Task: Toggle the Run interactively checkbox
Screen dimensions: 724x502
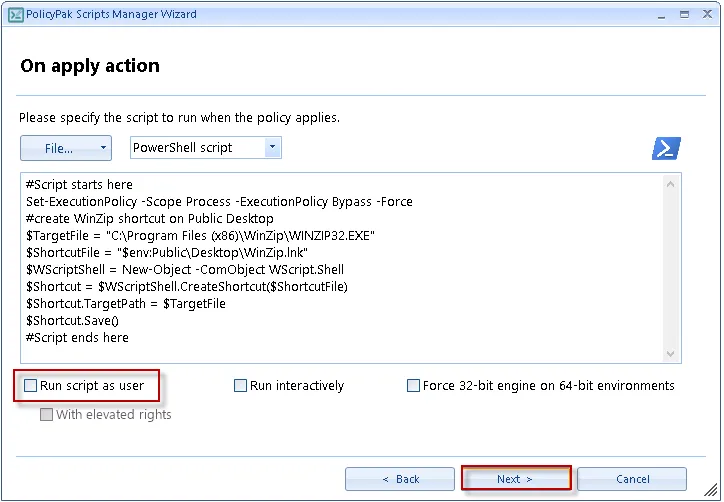Action: click(x=240, y=386)
